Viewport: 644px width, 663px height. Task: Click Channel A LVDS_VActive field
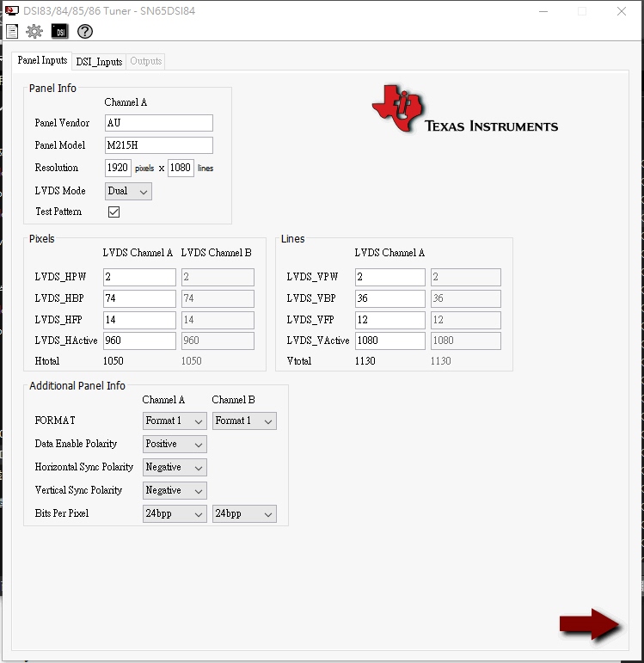(389, 341)
